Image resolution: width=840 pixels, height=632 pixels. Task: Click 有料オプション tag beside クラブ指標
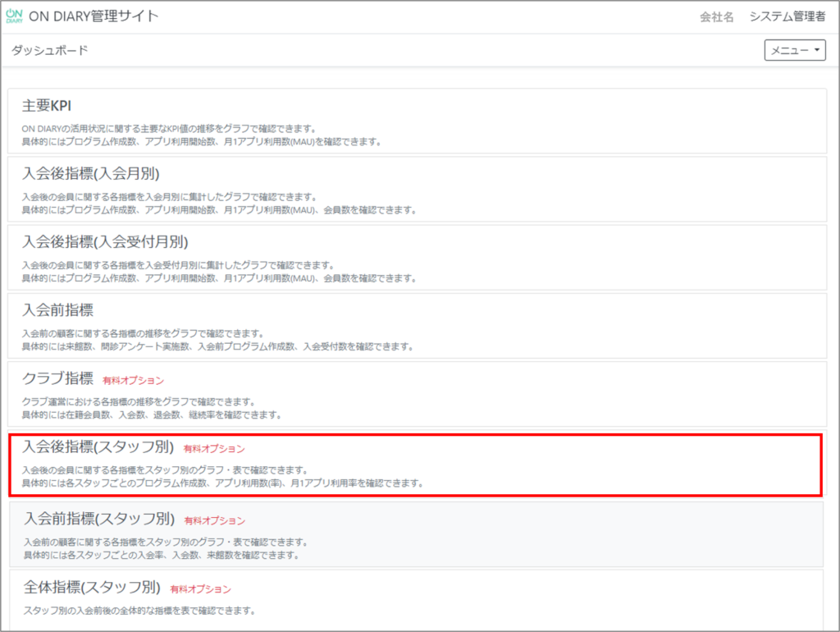(x=133, y=381)
